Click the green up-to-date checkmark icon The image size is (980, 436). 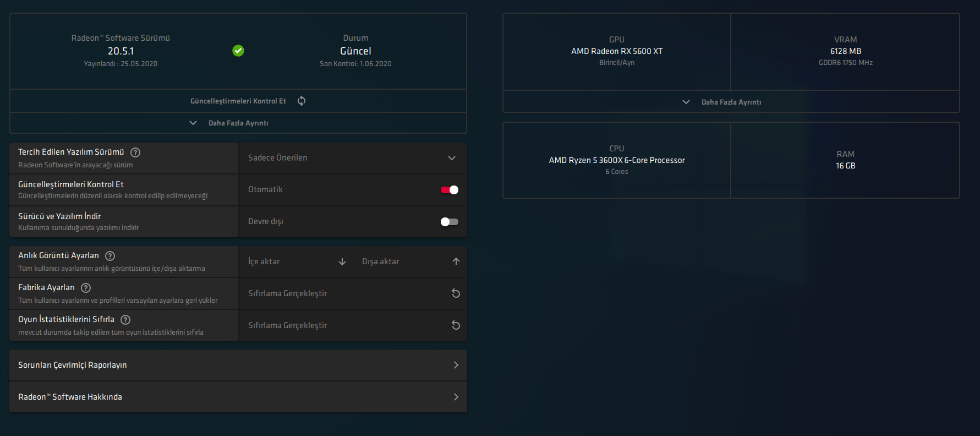point(238,51)
